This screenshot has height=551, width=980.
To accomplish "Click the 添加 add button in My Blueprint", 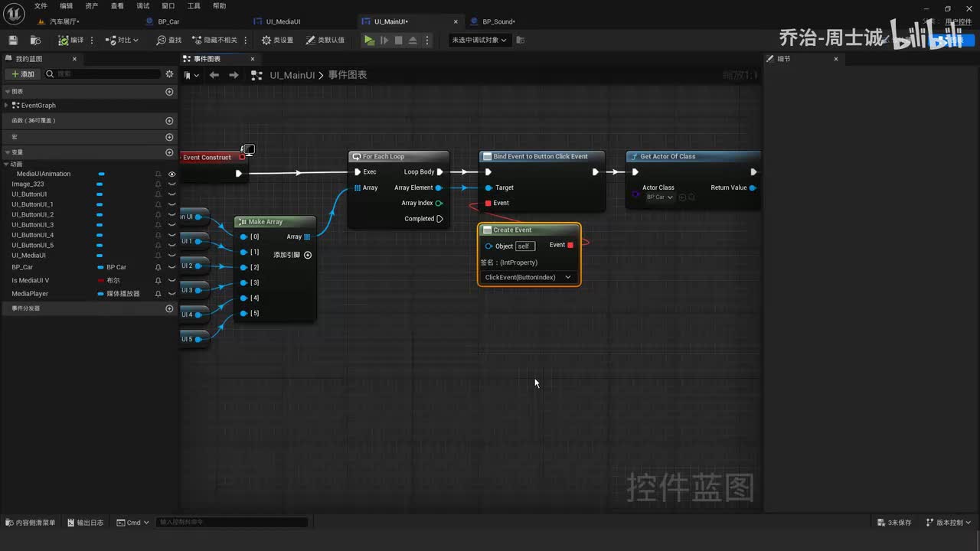I will tap(22, 74).
